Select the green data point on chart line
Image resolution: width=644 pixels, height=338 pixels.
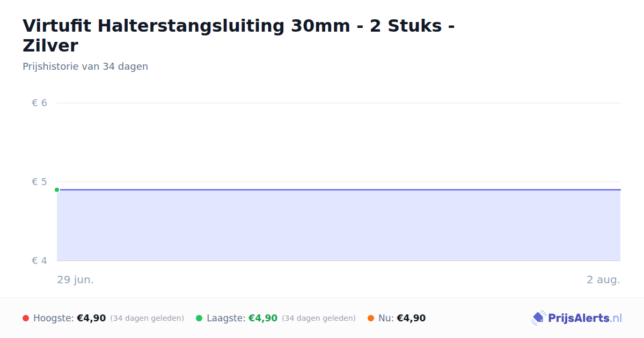point(57,189)
